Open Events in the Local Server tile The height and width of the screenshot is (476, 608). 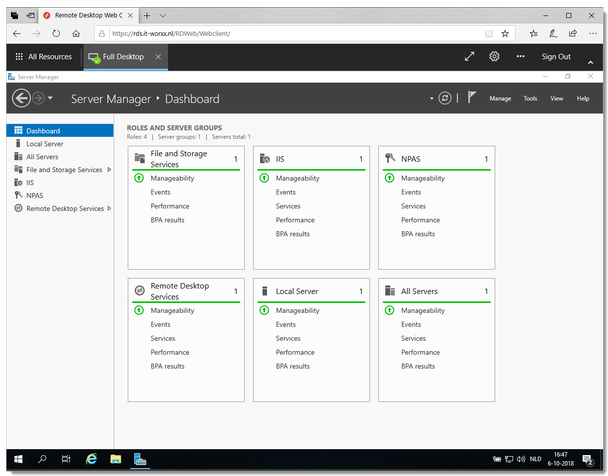(x=286, y=324)
